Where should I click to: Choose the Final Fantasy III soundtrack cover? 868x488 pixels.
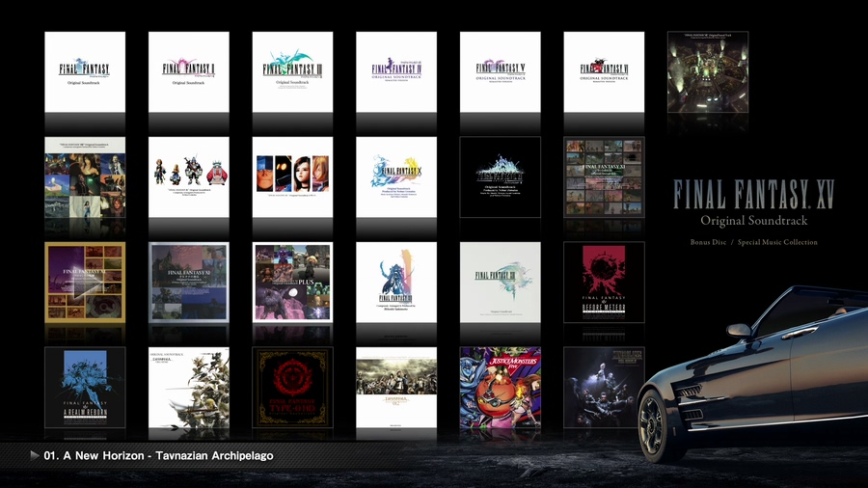click(x=292, y=72)
